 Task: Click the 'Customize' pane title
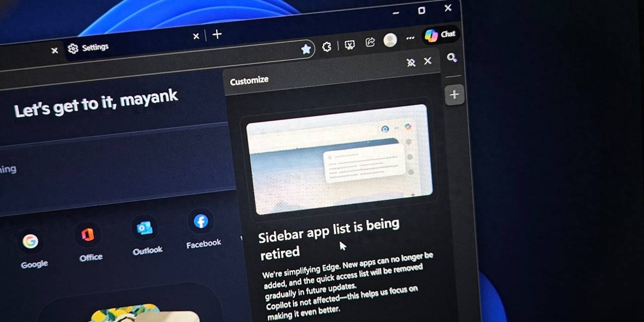click(x=249, y=80)
